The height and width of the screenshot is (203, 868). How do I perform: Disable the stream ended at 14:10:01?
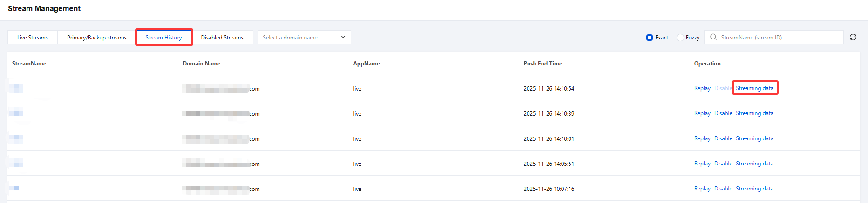(x=723, y=138)
